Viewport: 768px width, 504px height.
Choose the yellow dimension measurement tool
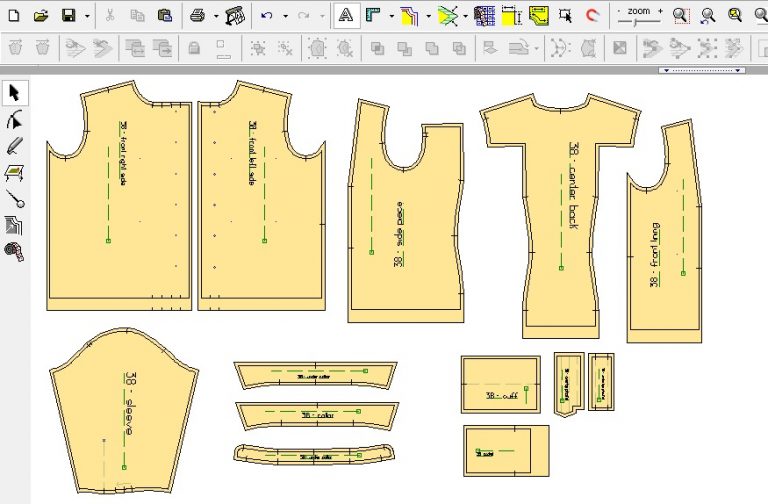pyautogui.click(x=512, y=16)
